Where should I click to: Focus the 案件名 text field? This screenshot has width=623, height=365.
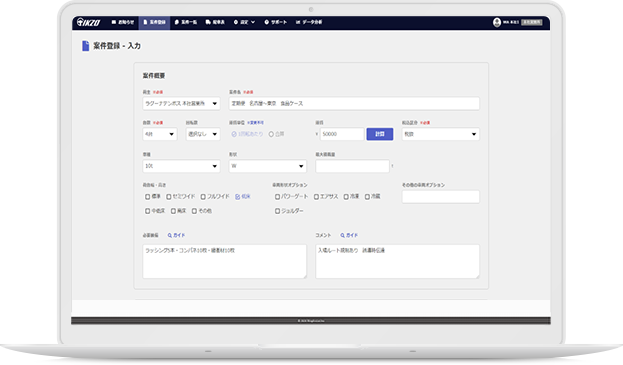click(x=354, y=103)
